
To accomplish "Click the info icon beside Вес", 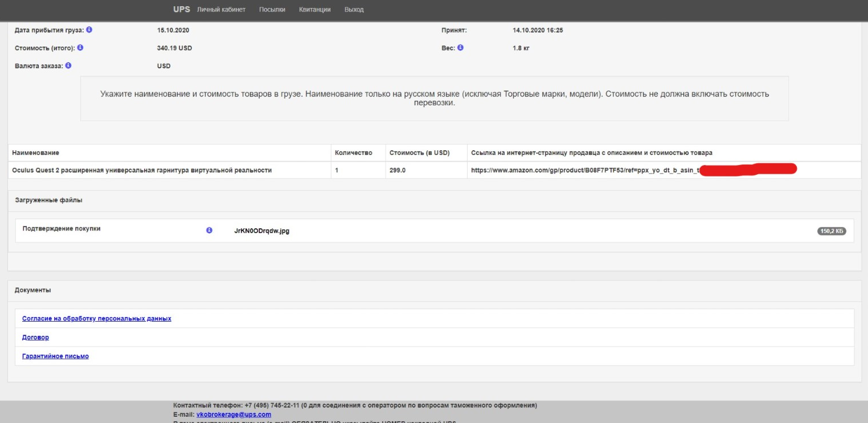I will click(x=460, y=48).
